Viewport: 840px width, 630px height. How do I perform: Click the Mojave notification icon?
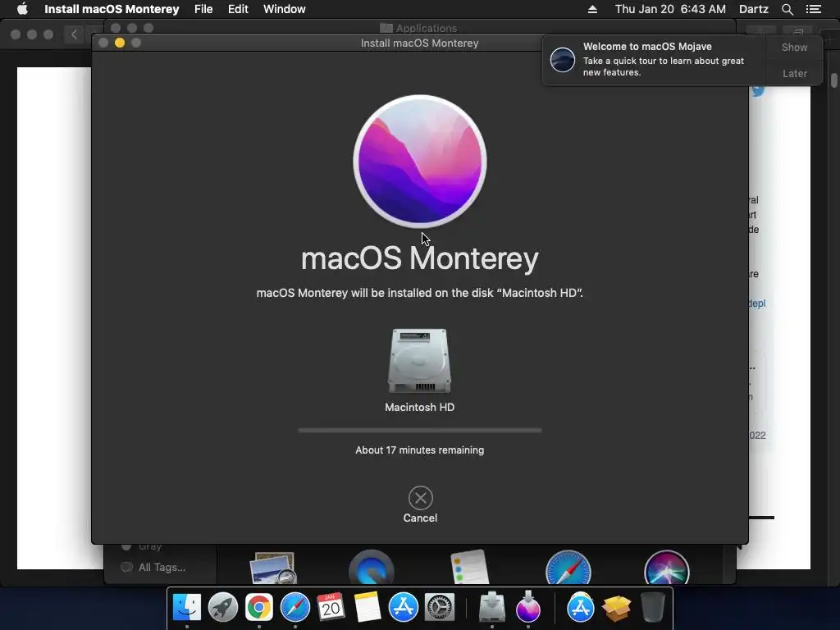pyautogui.click(x=563, y=59)
